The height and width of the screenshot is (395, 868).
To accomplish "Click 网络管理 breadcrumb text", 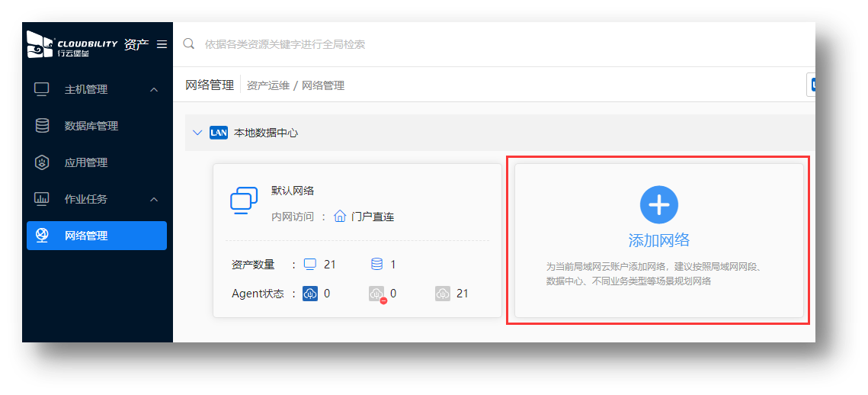I will tap(323, 85).
